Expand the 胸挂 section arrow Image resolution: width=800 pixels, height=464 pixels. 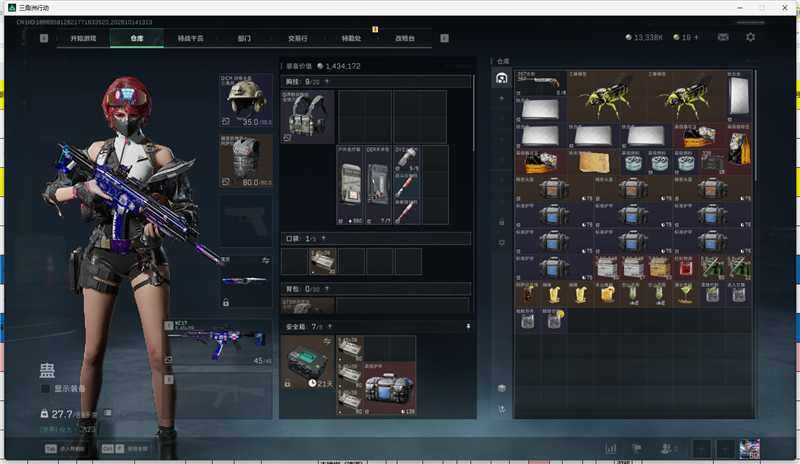click(327, 82)
